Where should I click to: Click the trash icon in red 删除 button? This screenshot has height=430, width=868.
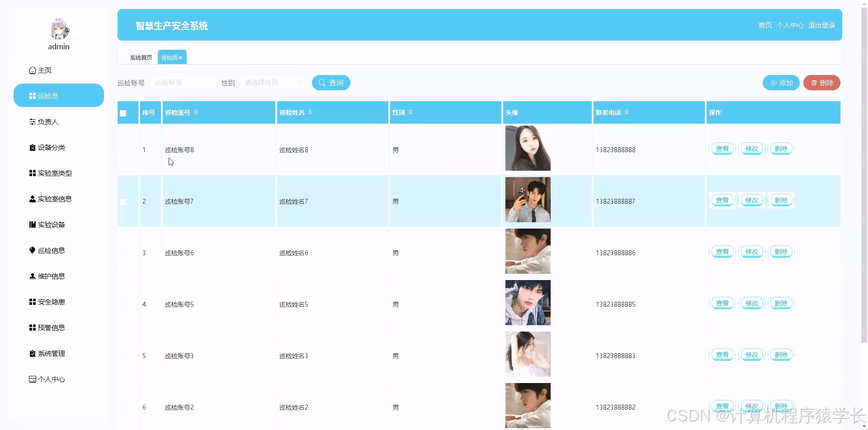pos(814,83)
